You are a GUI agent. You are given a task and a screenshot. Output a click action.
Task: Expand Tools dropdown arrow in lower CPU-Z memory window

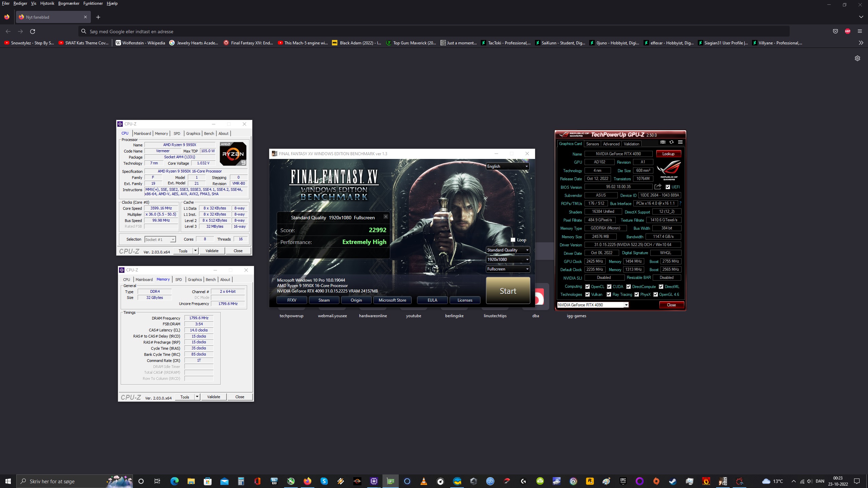point(197,397)
